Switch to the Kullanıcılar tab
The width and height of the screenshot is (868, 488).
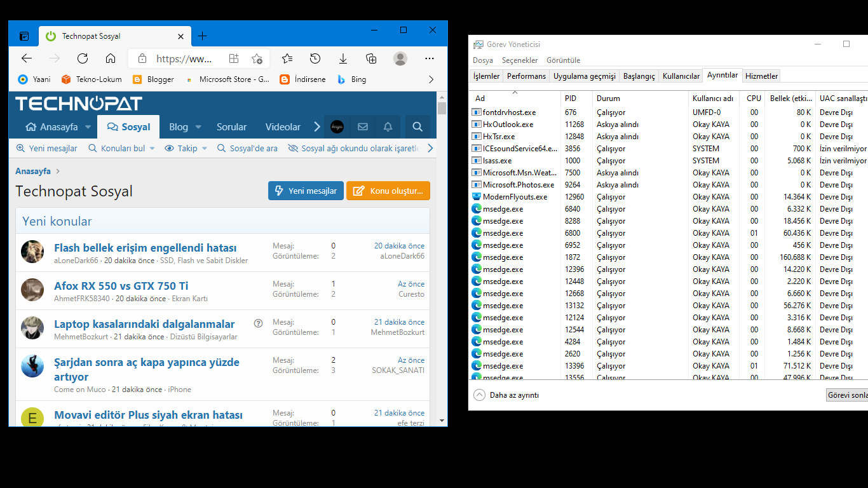point(681,76)
